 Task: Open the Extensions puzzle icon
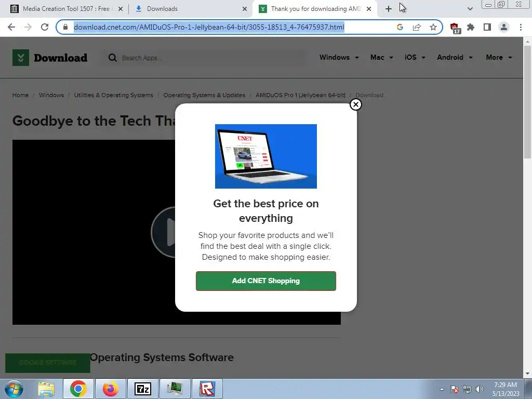[471, 27]
